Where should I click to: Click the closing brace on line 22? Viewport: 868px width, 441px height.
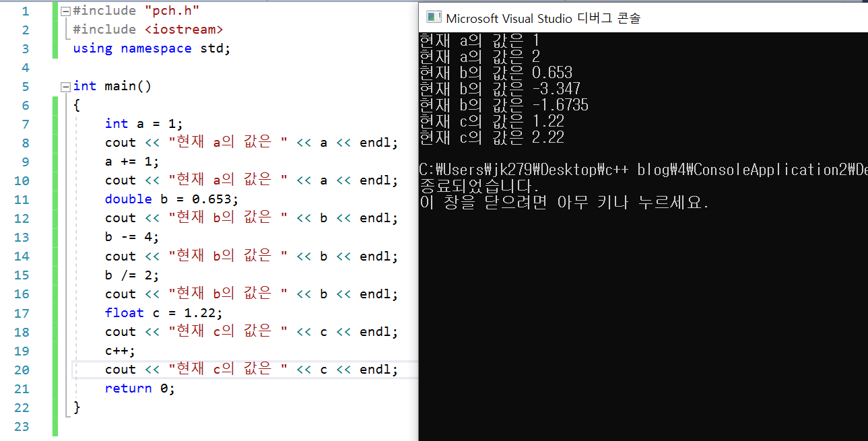pyautogui.click(x=77, y=407)
